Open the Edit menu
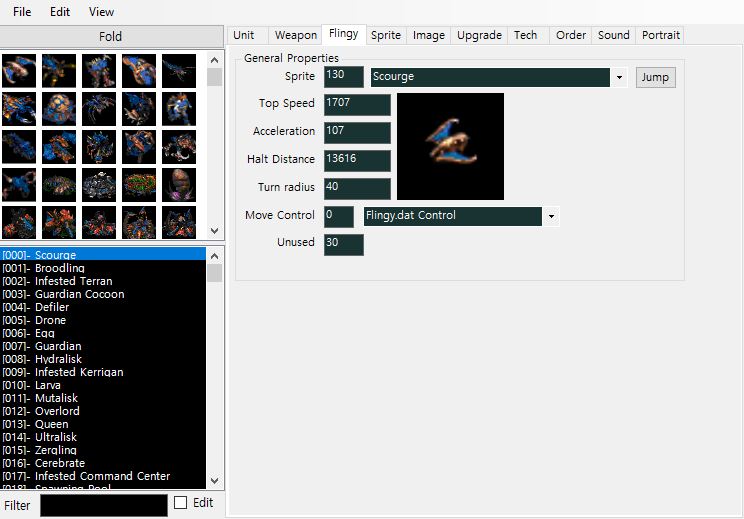Screen dimensions: 744x519 click(60, 12)
